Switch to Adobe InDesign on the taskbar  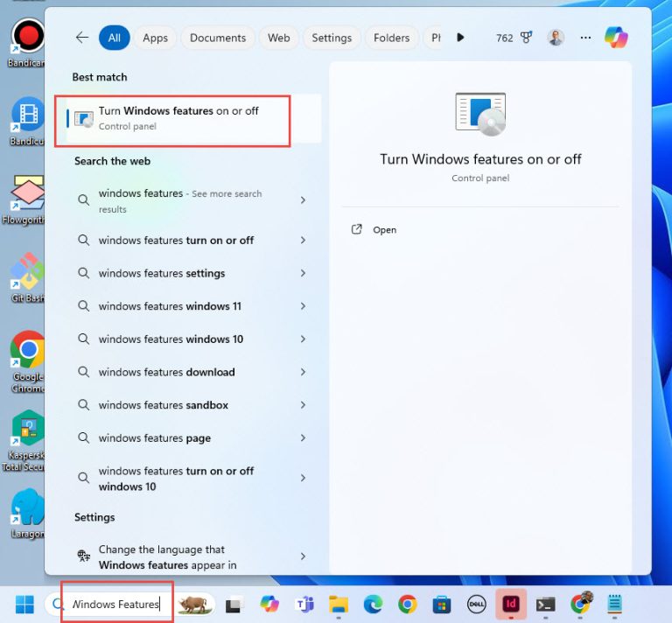(511, 604)
